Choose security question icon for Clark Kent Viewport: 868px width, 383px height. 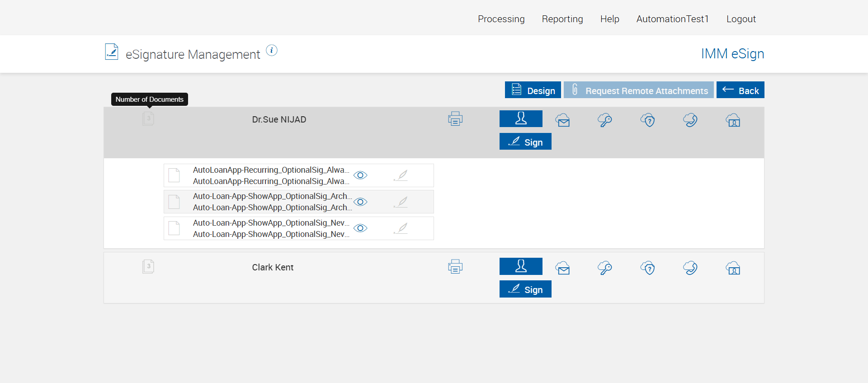(x=648, y=268)
